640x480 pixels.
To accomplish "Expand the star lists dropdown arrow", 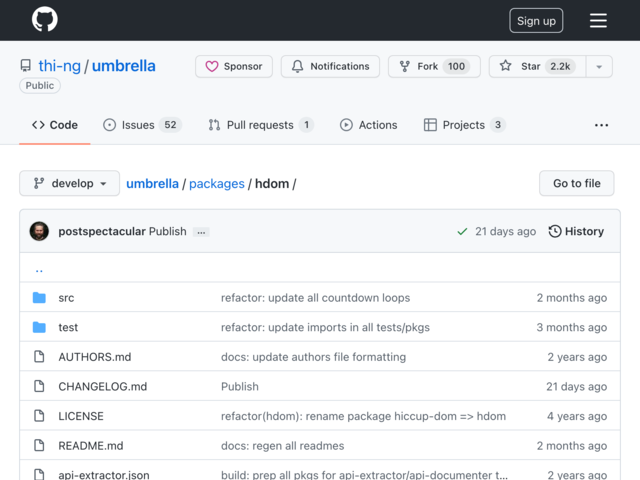I will pos(599,67).
